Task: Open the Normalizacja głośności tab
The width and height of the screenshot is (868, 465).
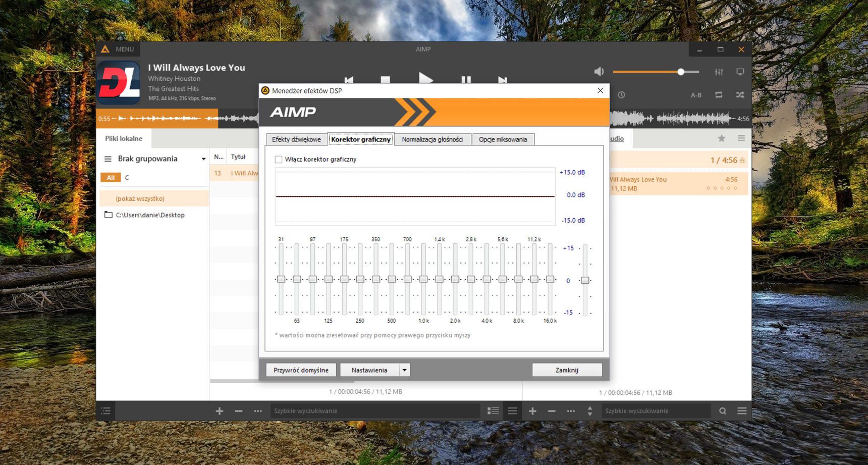Action: (x=432, y=139)
